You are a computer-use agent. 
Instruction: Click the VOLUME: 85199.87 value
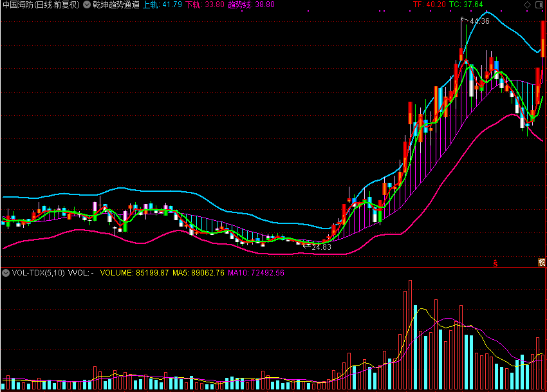(134, 273)
